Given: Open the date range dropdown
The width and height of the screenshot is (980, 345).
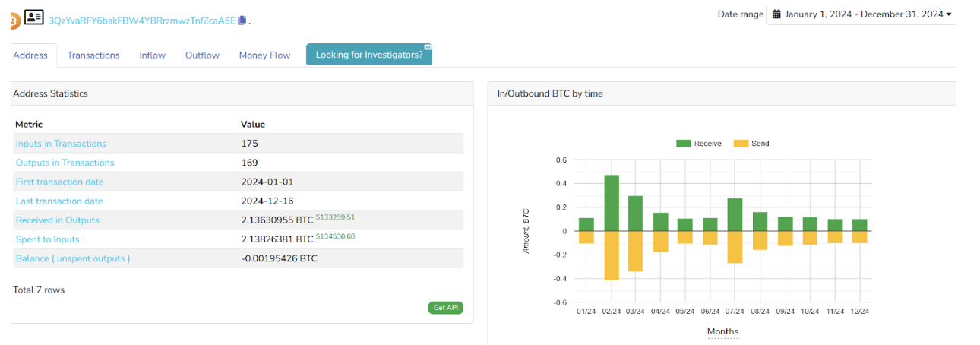Looking at the screenshot, I should (861, 14).
